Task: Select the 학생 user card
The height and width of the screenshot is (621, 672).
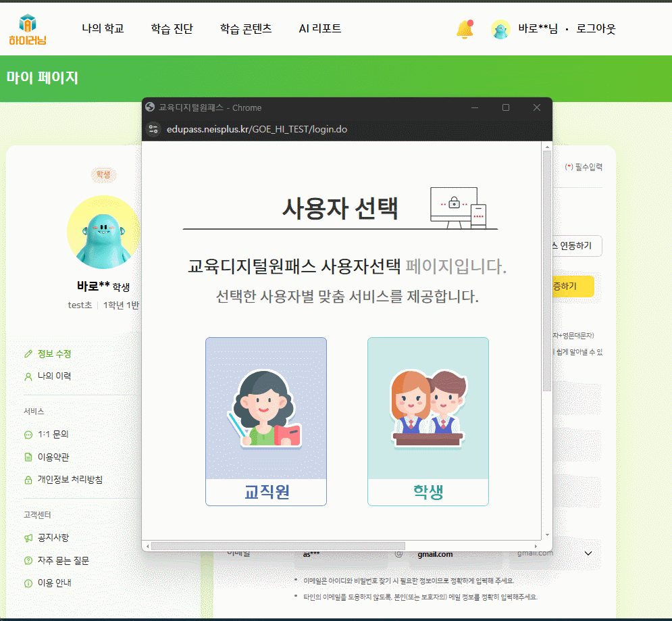Action: click(428, 421)
